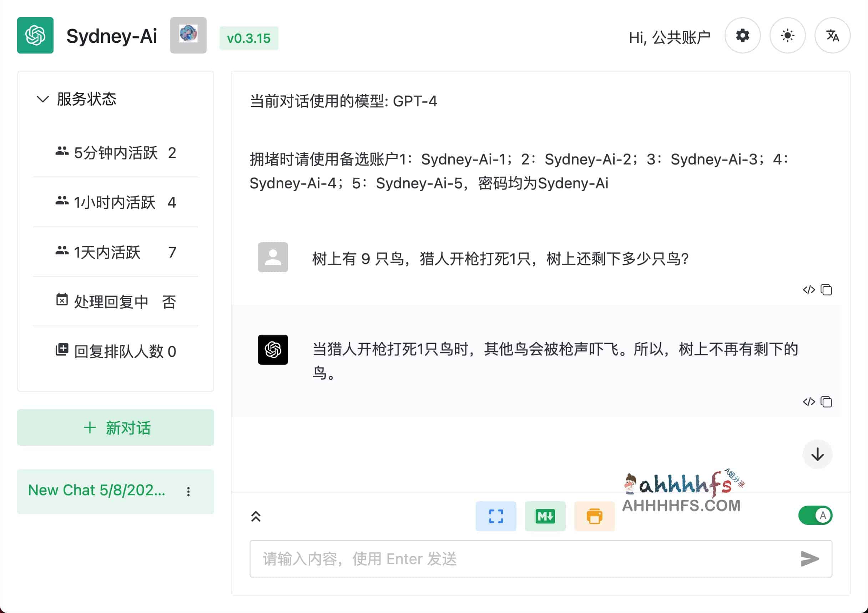Screen dimensions: 868x613
Task: Click the Sydney-Ai logo avatar
Action: 36,35
